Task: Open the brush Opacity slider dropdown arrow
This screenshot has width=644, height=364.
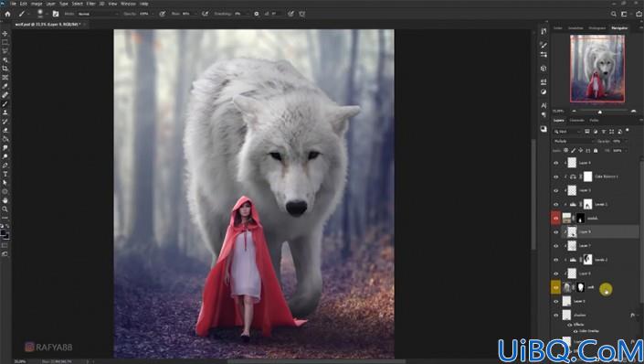Action: (x=153, y=14)
